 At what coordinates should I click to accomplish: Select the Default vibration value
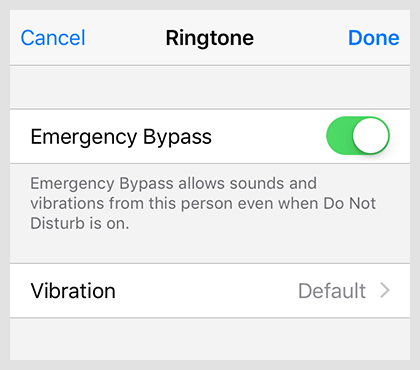(x=332, y=291)
